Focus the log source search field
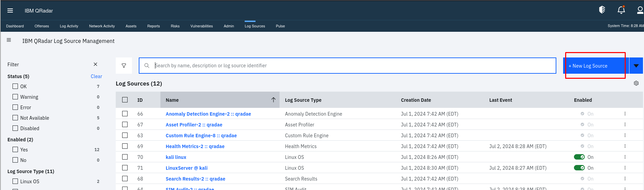Screen dimensions: 644x190 click(348, 66)
